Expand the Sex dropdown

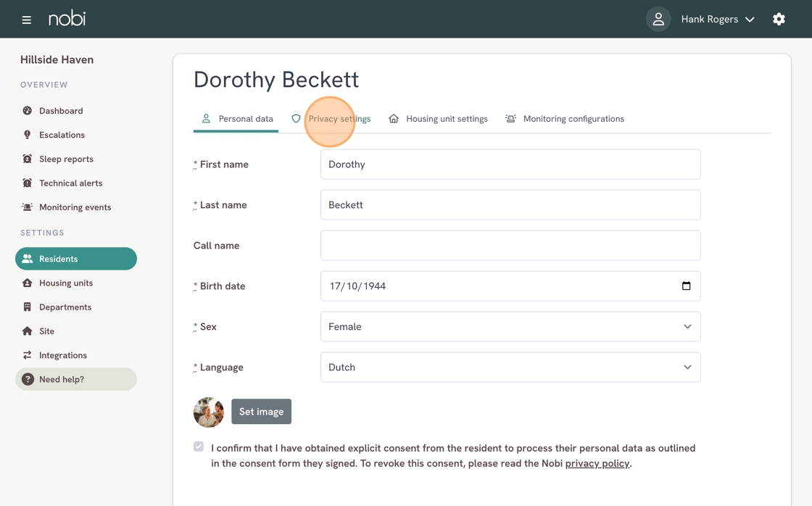pyautogui.click(x=510, y=327)
